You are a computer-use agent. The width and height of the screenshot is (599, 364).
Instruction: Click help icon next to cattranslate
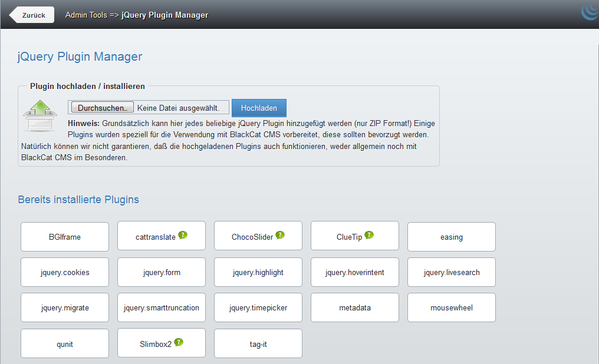point(183,235)
